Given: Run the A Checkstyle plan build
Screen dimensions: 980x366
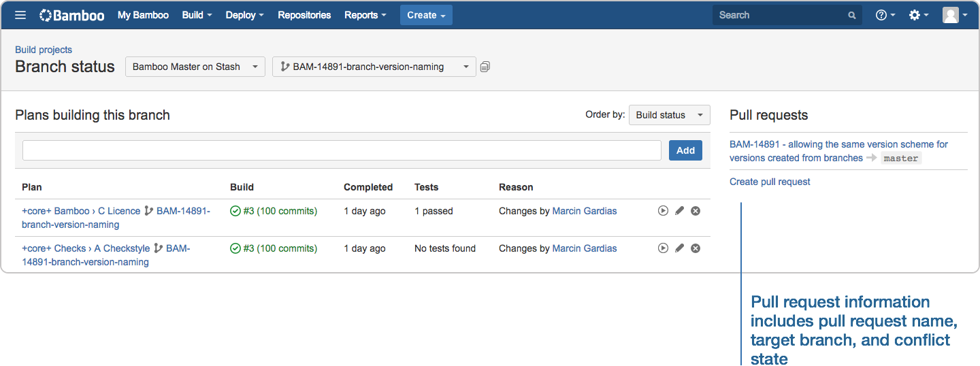Looking at the screenshot, I should [663, 248].
